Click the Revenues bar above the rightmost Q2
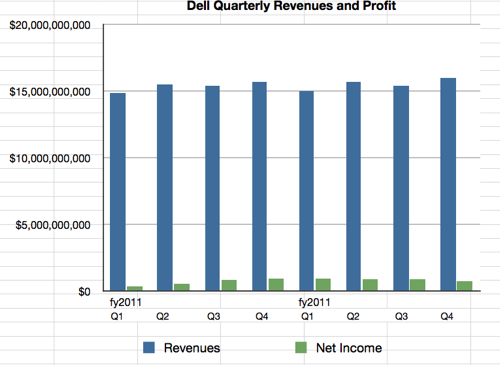The image size is (500, 365). point(353,186)
